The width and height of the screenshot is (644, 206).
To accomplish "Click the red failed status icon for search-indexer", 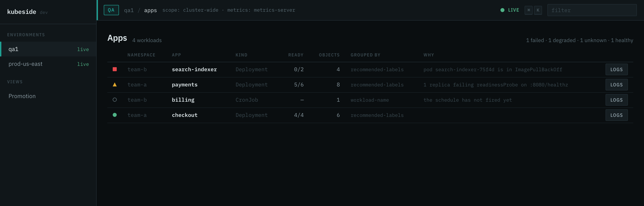I will [x=114, y=69].
